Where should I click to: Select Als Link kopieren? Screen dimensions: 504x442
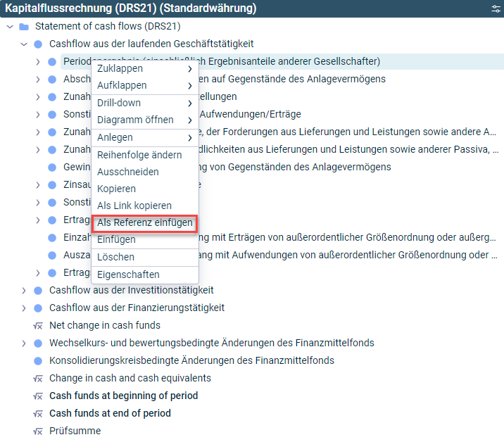pyautogui.click(x=145, y=206)
